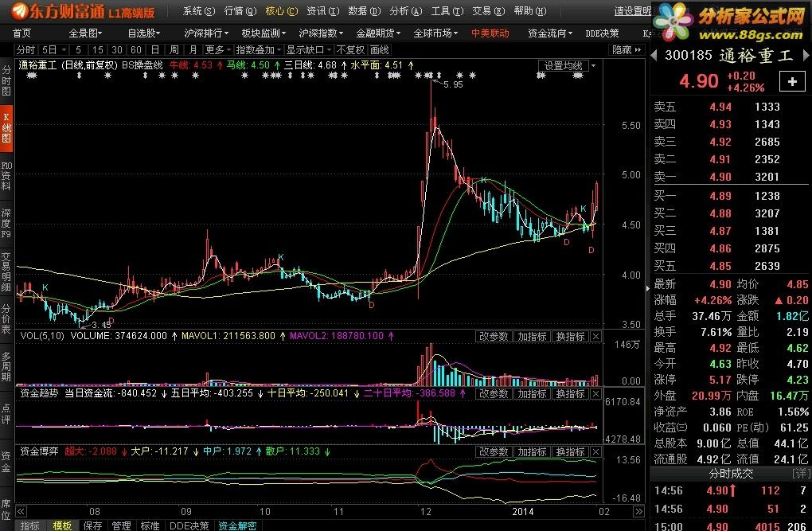Expand the 自选股 navigation menu
The image size is (812, 531).
pos(143,33)
